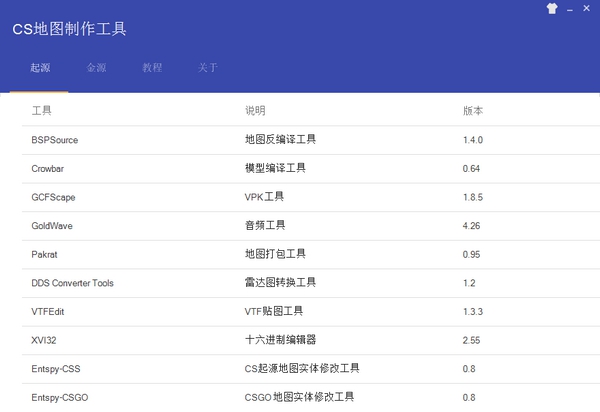
Task: Click description 地图打包工具
Action: (x=275, y=254)
